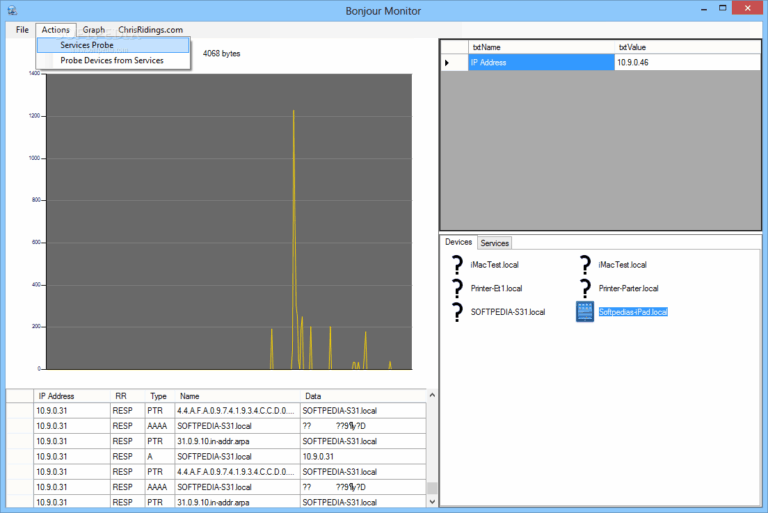Click the records table vertical scrollbar thumb

(432, 490)
